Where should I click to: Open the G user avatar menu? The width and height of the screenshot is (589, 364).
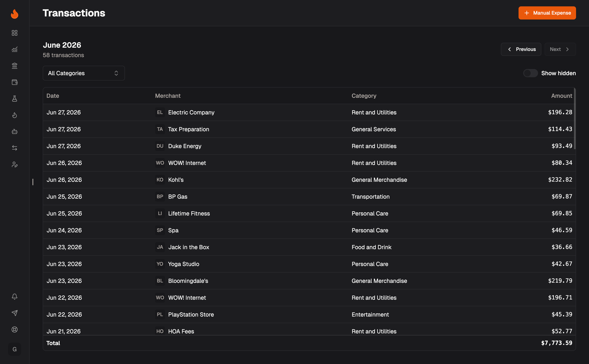point(14,349)
